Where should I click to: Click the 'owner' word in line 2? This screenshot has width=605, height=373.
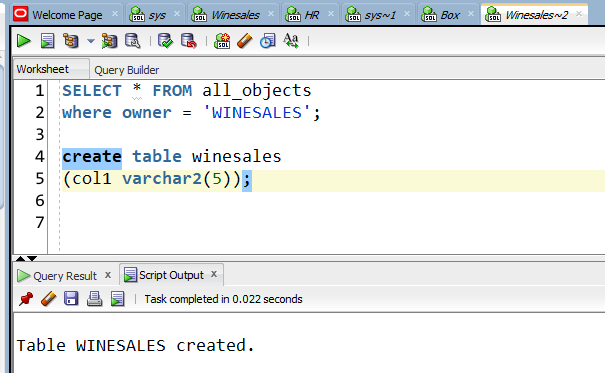click(147, 113)
